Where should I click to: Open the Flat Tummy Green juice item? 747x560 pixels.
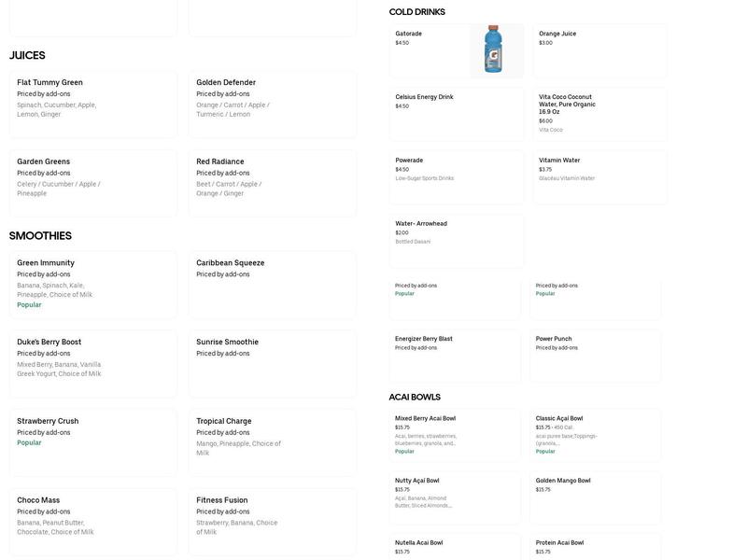coord(93,104)
